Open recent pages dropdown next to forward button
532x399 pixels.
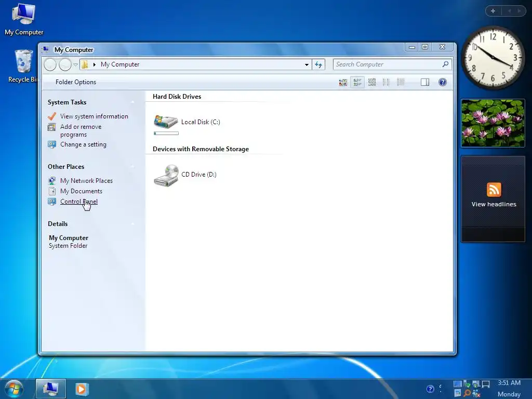coord(76,64)
